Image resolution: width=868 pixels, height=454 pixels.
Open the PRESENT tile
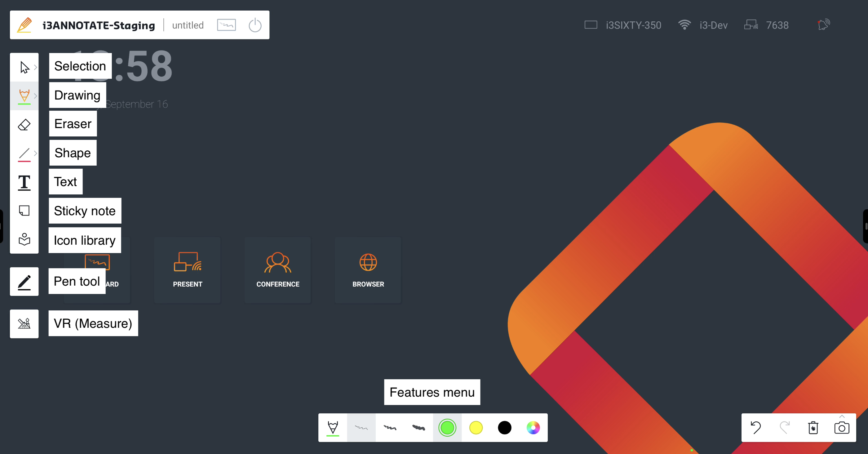pos(187,269)
